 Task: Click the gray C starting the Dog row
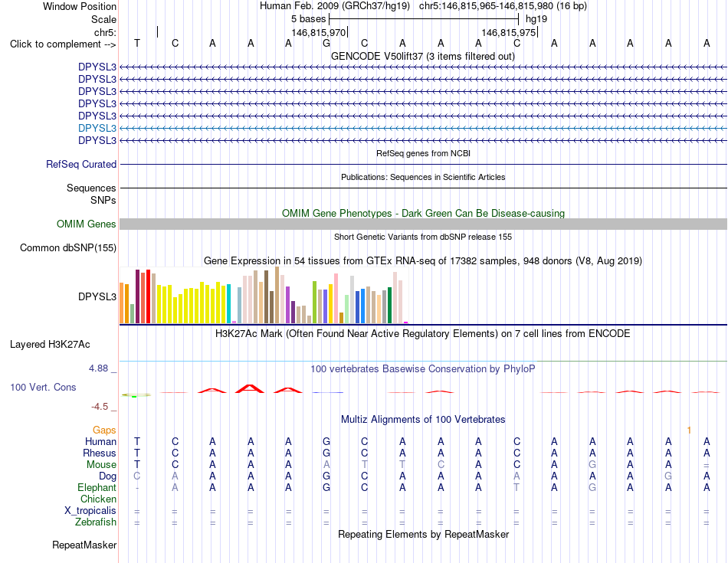[137, 476]
